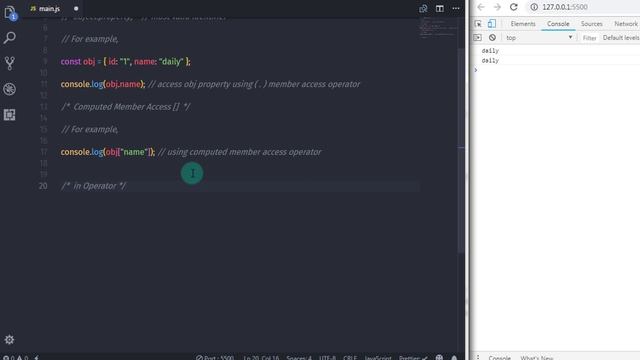Click the editor minimap

point(438,28)
